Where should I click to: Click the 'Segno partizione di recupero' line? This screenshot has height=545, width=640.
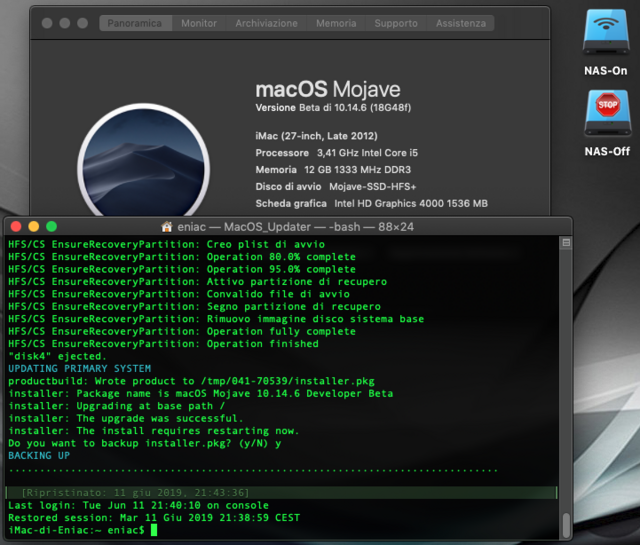[x=194, y=307]
